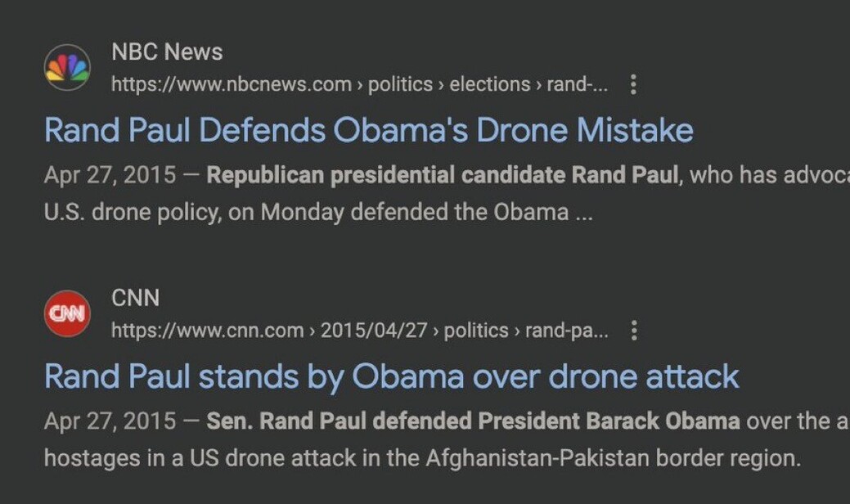Click the www.nbcnews.com domain in URL

[232, 84]
